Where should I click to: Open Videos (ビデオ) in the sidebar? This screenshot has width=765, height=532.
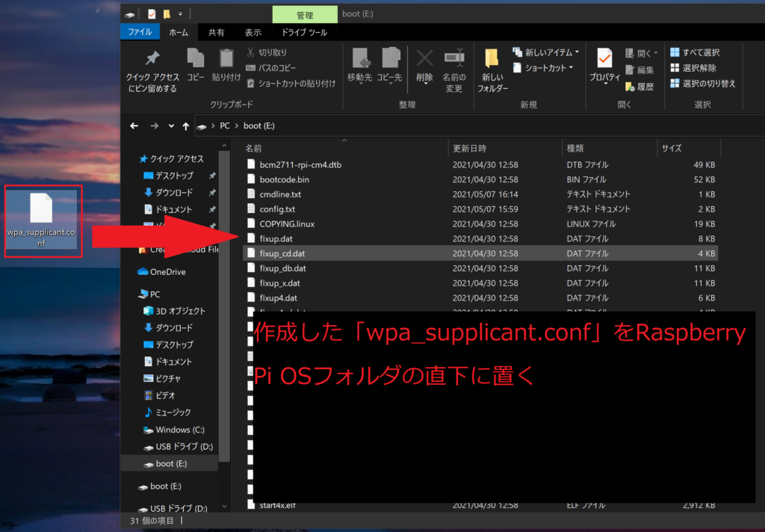(160, 395)
